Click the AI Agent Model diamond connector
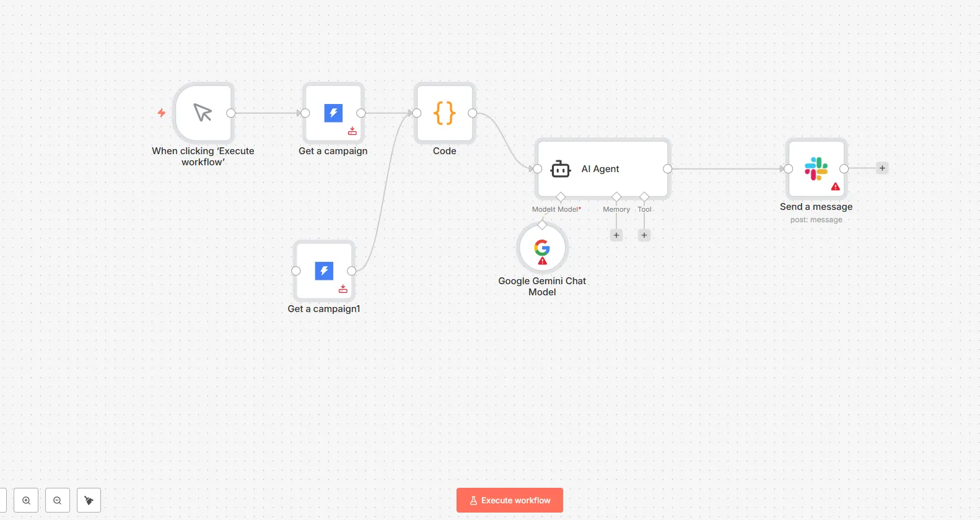 (x=561, y=197)
